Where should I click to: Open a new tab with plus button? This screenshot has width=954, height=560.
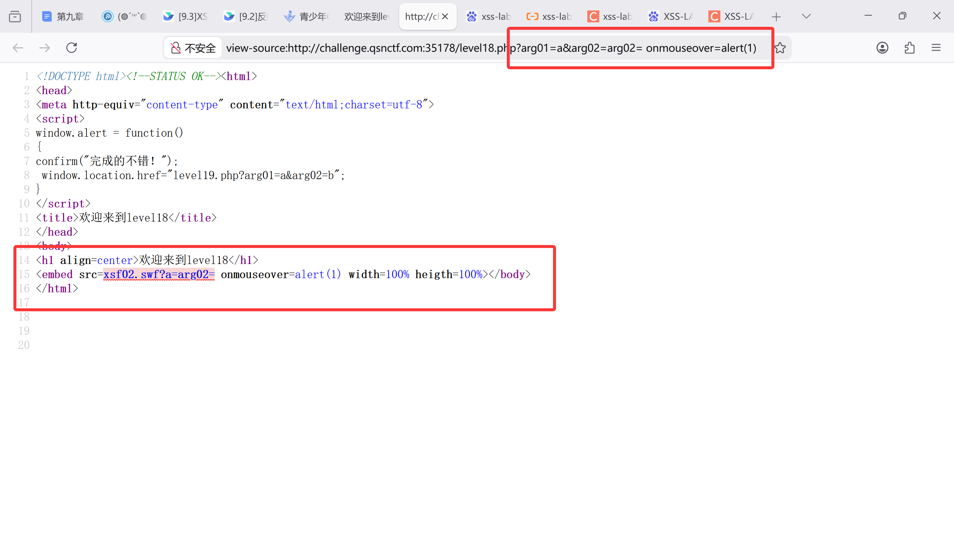coord(776,17)
